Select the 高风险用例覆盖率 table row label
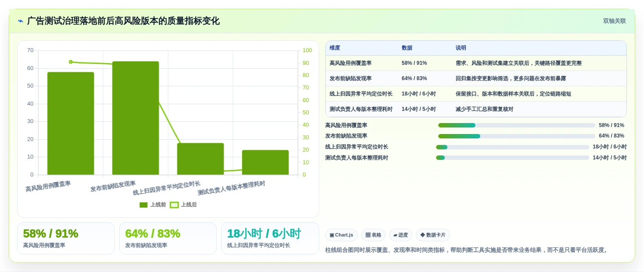 pyautogui.click(x=351, y=63)
